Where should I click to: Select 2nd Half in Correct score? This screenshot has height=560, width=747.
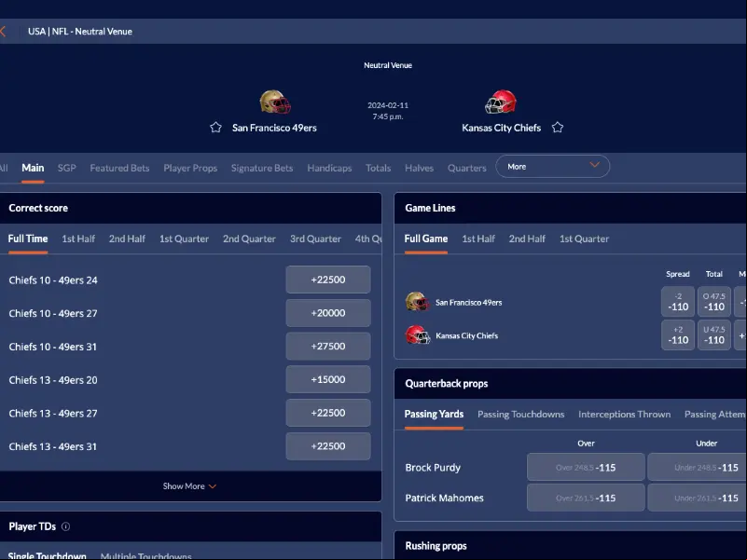click(127, 239)
